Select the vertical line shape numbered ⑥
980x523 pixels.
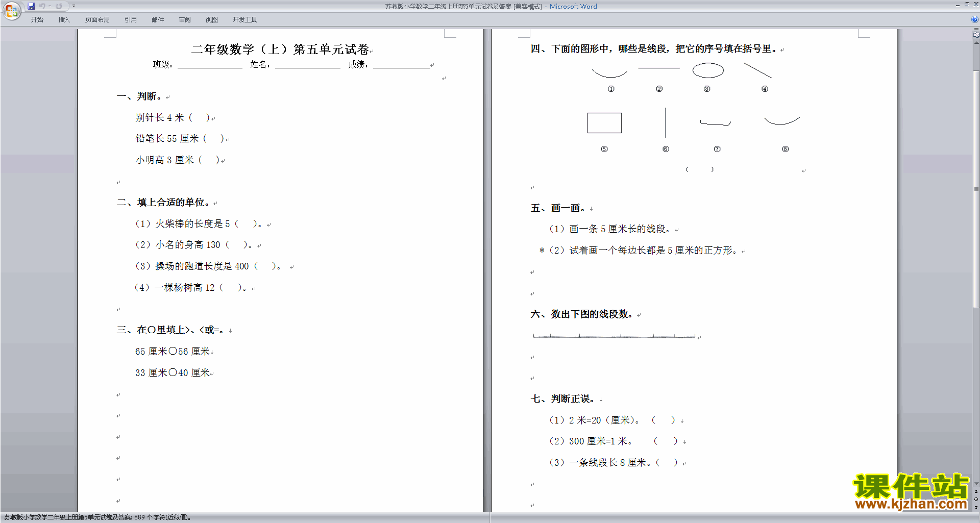pos(666,122)
